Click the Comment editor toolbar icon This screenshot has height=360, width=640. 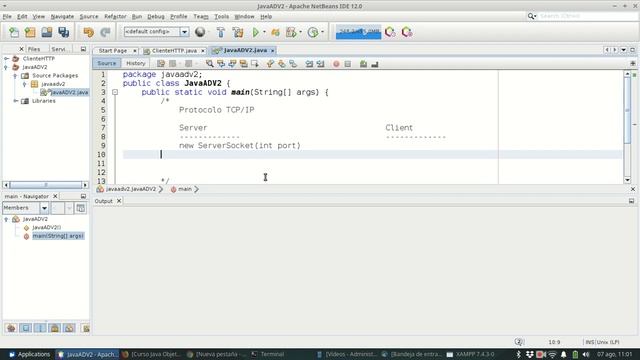pos(363,64)
